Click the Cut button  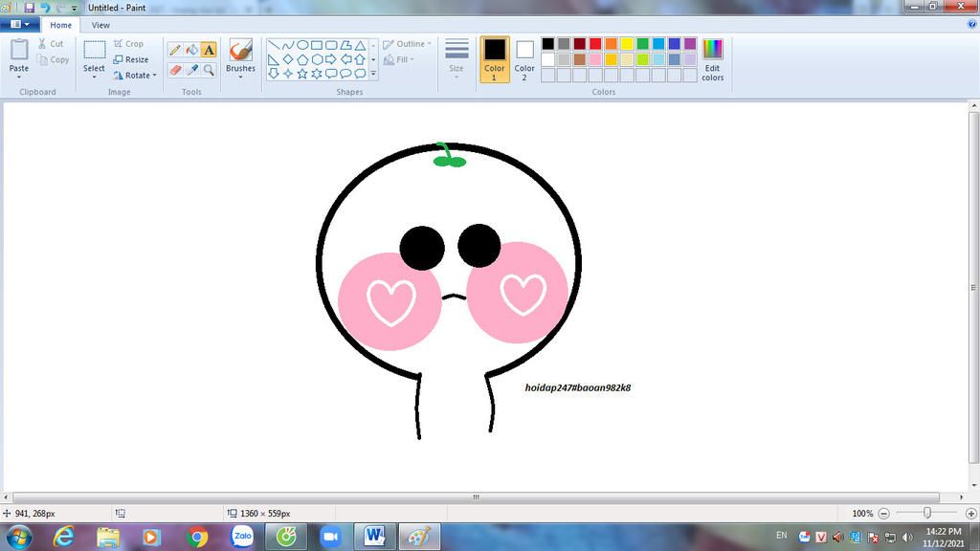(51, 44)
